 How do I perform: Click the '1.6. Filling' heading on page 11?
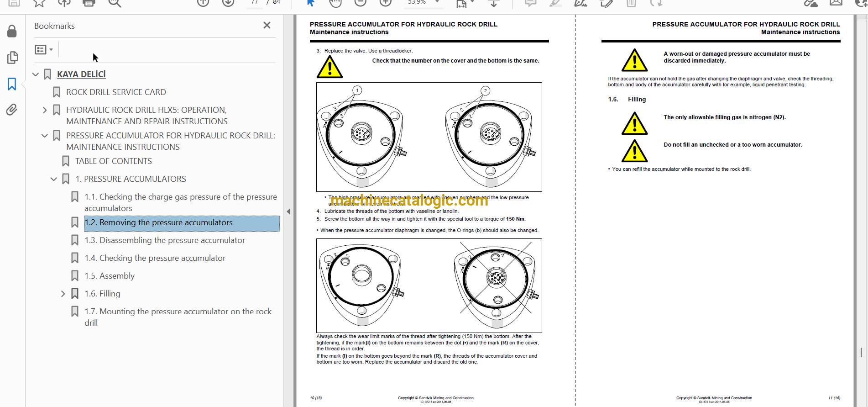click(627, 99)
